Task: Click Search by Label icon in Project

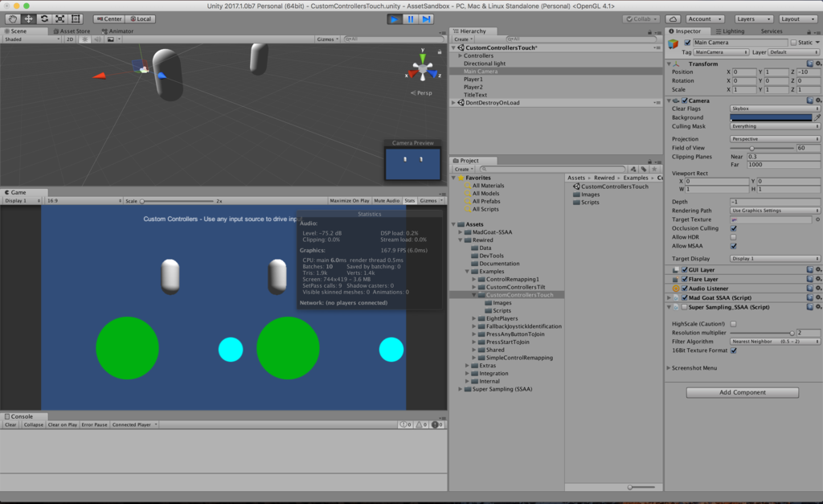Action: [x=644, y=169]
